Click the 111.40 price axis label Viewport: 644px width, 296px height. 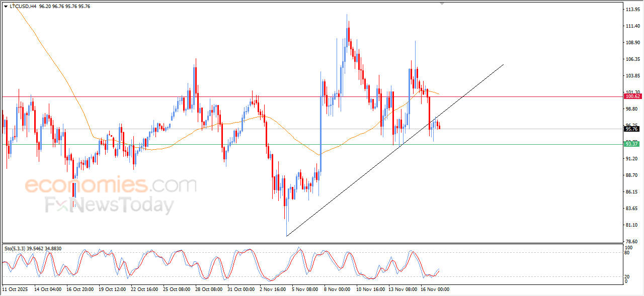click(633, 26)
